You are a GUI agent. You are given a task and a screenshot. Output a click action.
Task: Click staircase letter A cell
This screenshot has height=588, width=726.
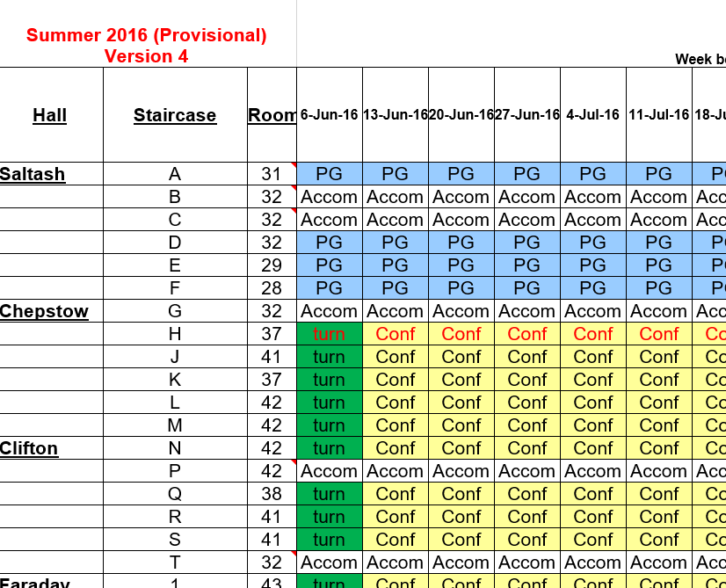tap(175, 174)
